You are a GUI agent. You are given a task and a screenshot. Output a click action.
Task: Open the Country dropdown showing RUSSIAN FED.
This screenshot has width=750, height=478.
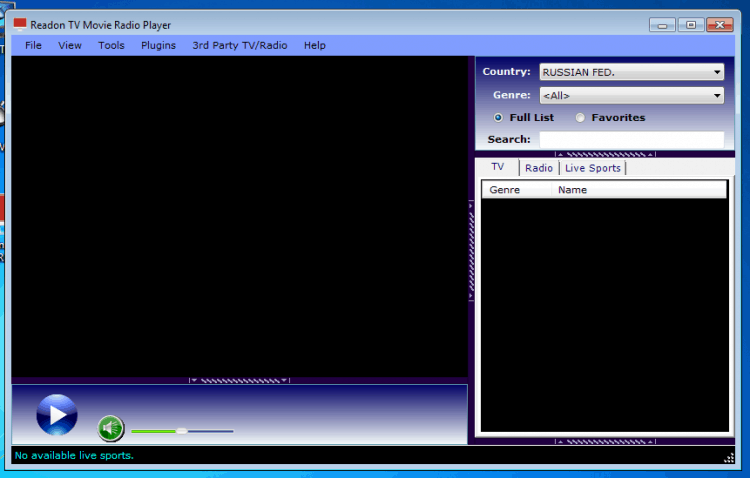pos(631,72)
